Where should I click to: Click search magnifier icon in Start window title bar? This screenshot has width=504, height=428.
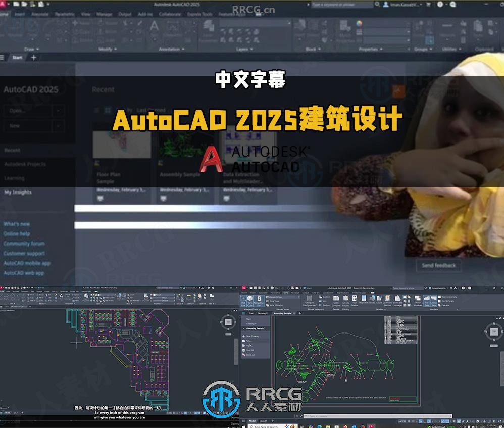coord(377,4)
